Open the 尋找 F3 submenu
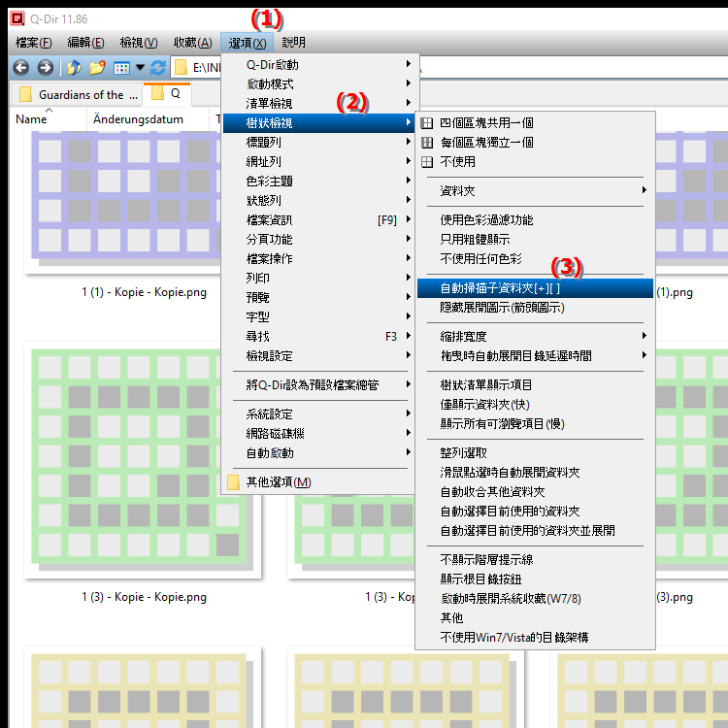Viewport: 728px width, 728px height. (x=318, y=337)
